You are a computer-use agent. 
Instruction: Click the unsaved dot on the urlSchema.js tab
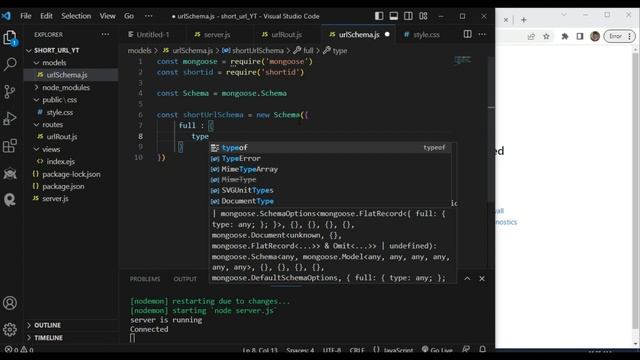click(387, 34)
